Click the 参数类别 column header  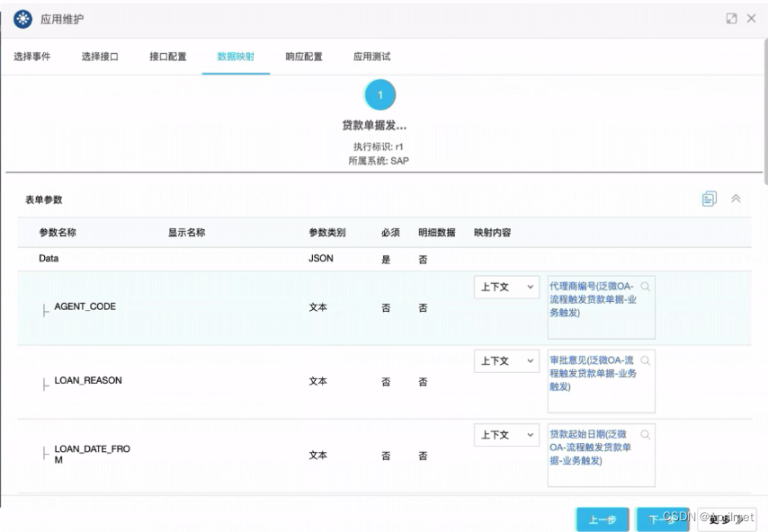pos(327,233)
